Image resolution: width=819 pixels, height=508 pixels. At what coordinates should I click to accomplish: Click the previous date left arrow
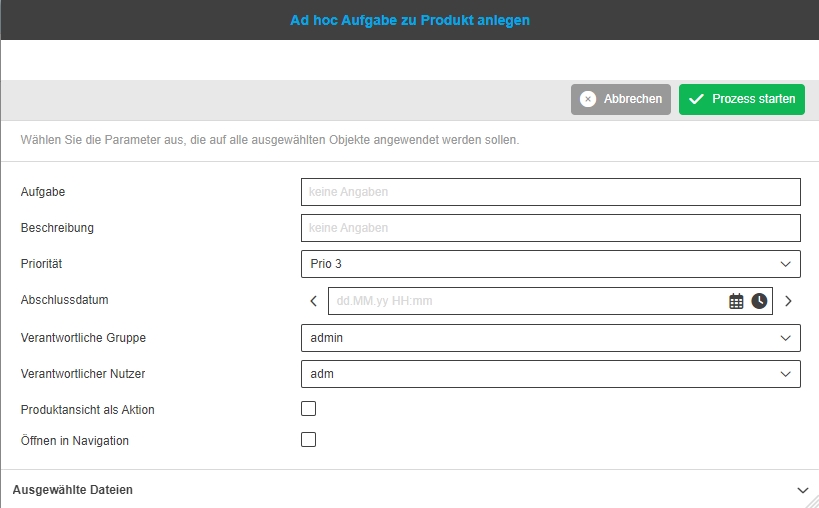click(x=313, y=301)
